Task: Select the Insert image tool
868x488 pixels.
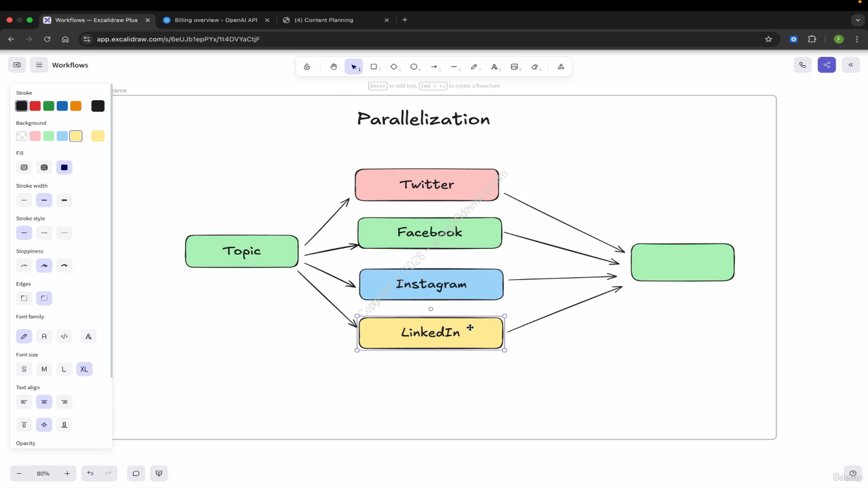Action: click(515, 66)
